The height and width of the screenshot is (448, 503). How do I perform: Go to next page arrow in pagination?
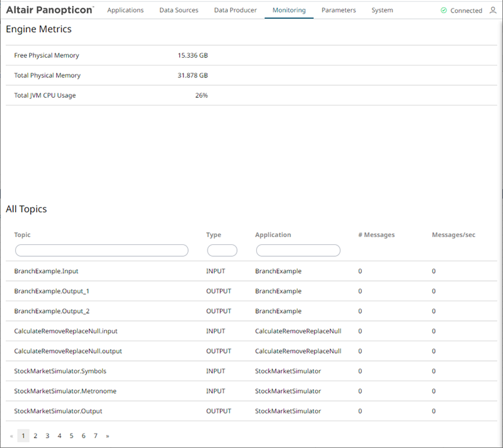107,436
